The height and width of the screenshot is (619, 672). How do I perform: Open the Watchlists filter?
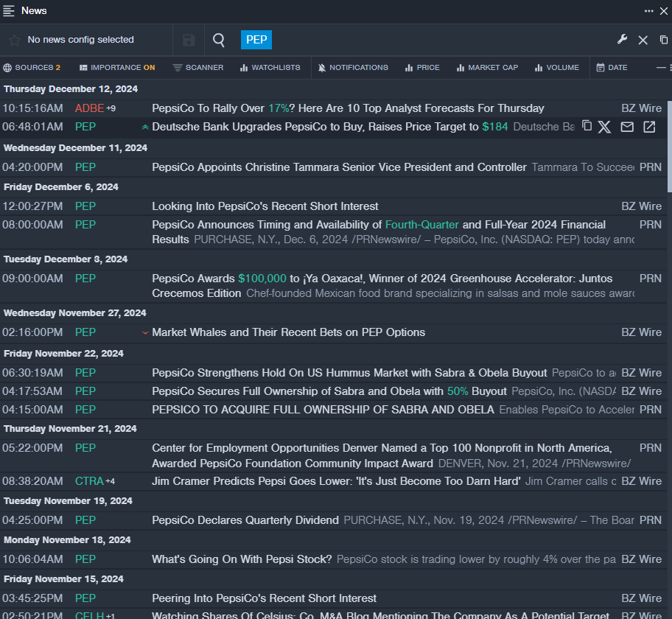pos(270,68)
